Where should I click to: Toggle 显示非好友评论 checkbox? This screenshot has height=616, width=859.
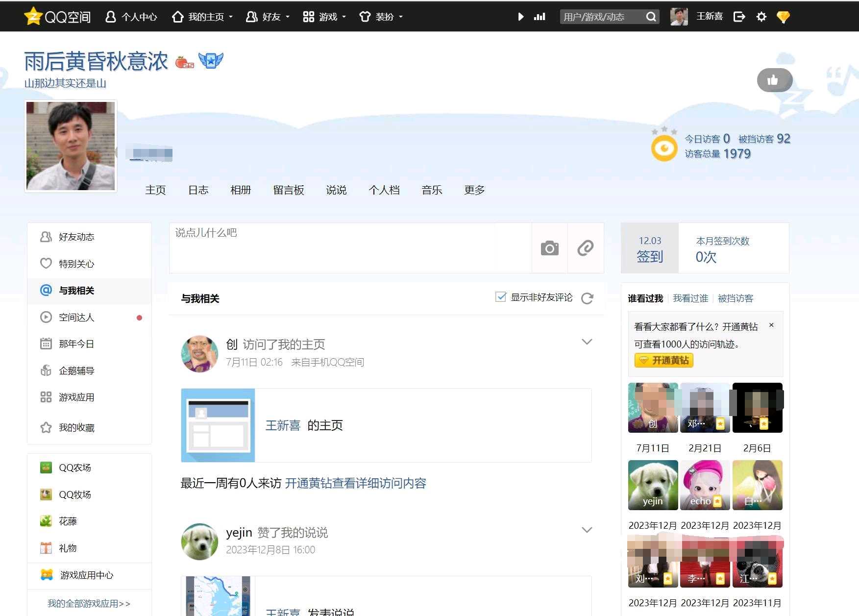coord(500,297)
